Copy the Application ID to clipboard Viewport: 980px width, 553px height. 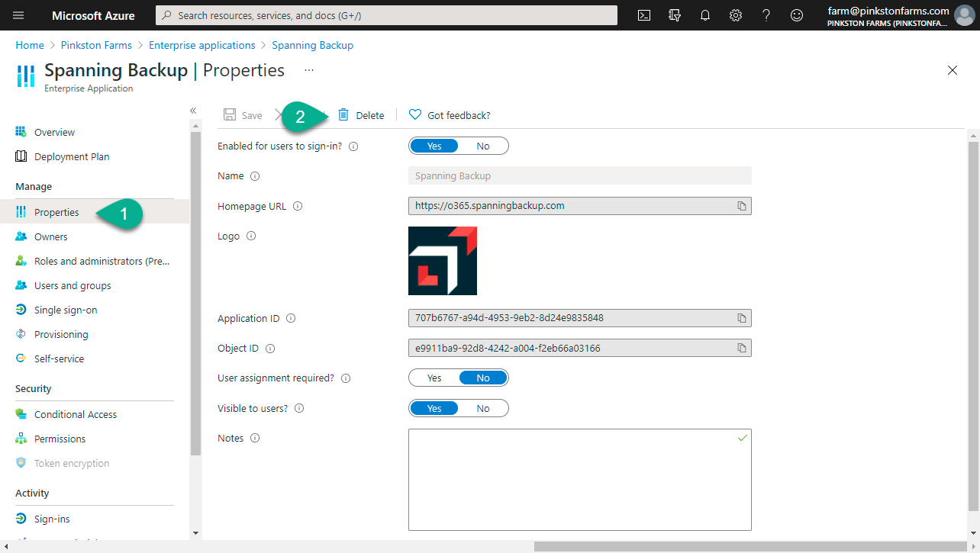(742, 318)
